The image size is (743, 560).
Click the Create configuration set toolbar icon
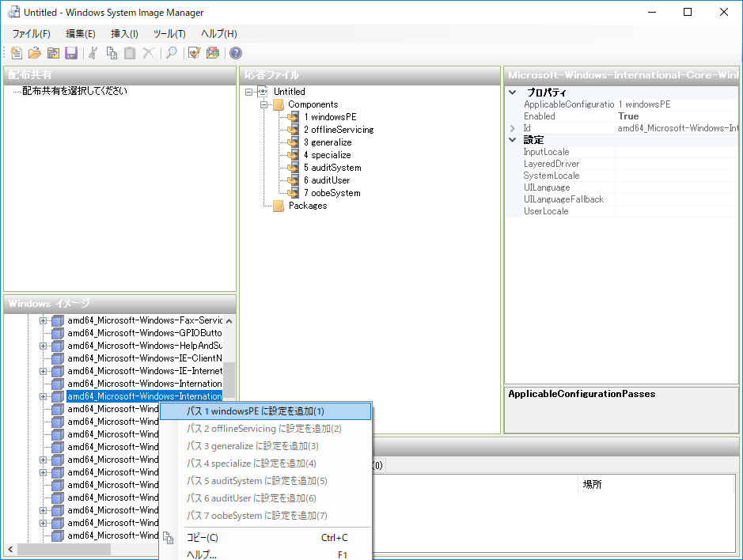pos(213,53)
